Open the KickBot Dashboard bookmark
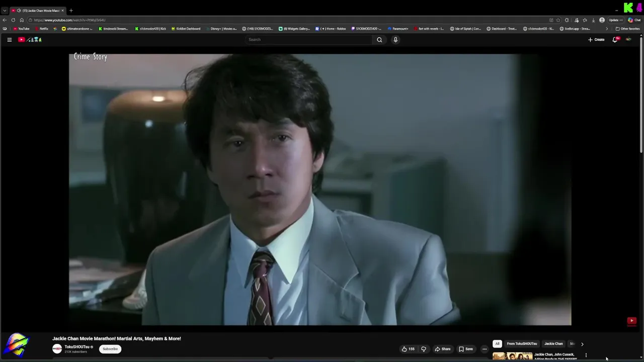 [186, 29]
